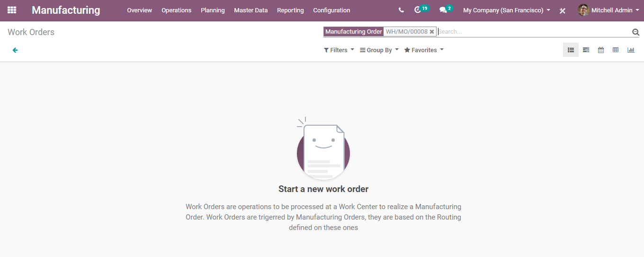The image size is (644, 257).
Task: Switch to graph view
Action: coord(631,50)
